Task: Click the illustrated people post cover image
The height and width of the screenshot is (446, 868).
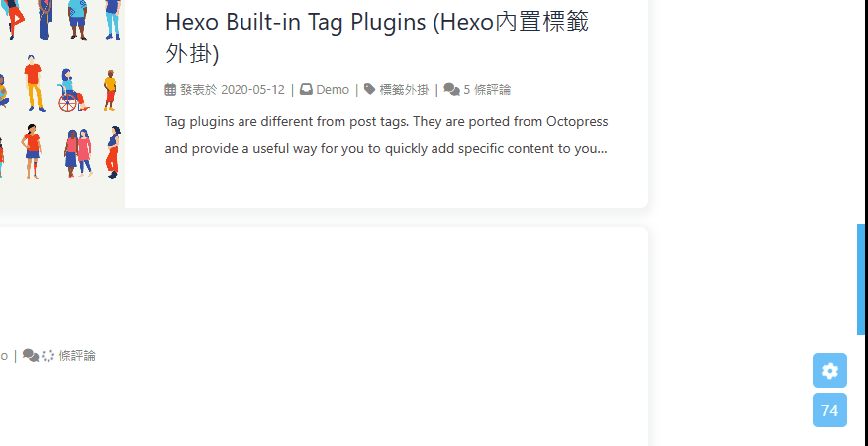Action: coord(61,99)
